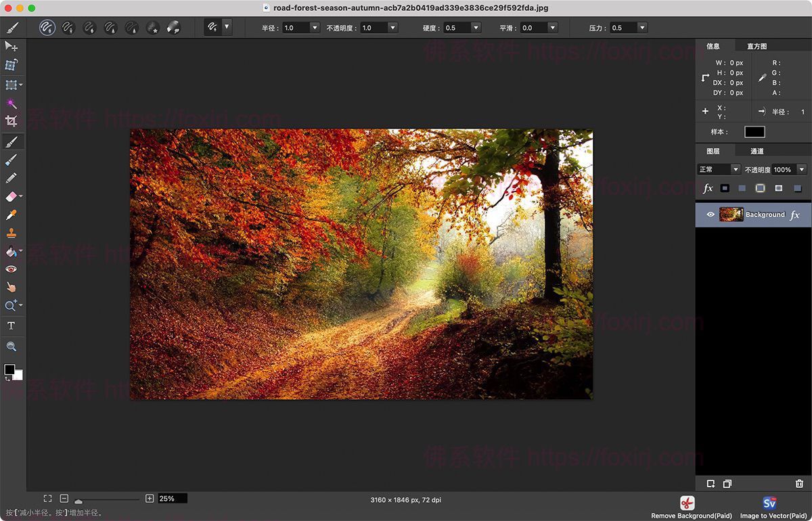Click the Image to Vector(Paid) button
Screen dimensions: 812x521
point(769,508)
